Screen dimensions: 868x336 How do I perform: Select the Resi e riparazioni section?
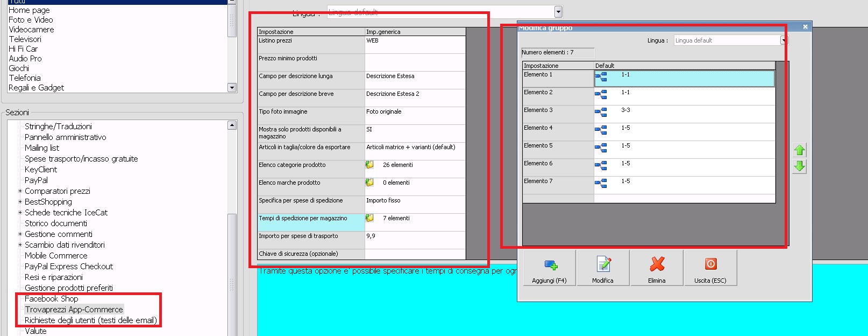pos(54,277)
